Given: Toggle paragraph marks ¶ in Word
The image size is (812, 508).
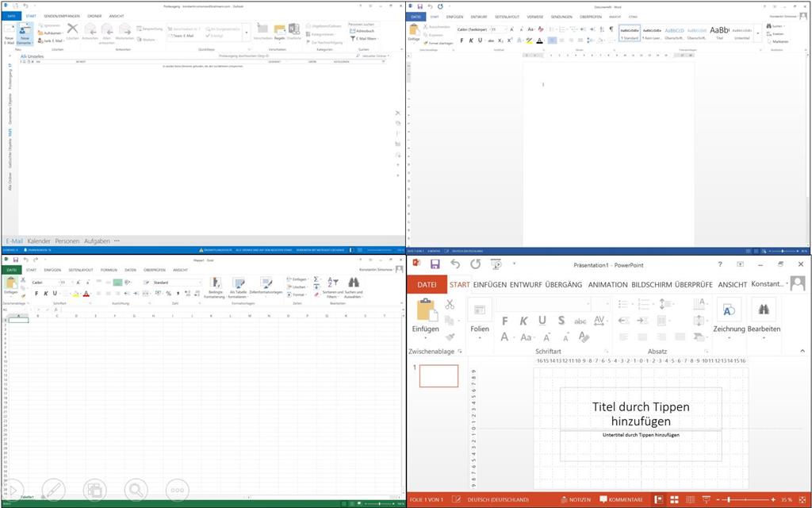Looking at the screenshot, I should click(x=611, y=29).
